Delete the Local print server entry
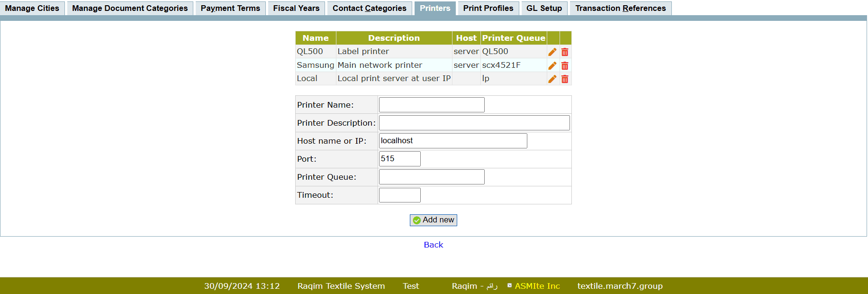The image size is (868, 294). (x=565, y=79)
